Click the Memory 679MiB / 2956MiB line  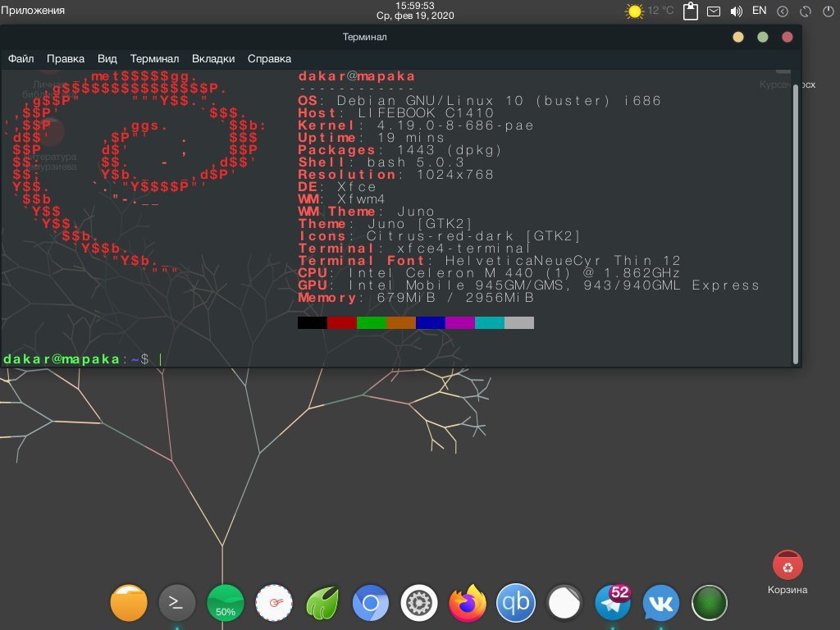tap(416, 298)
